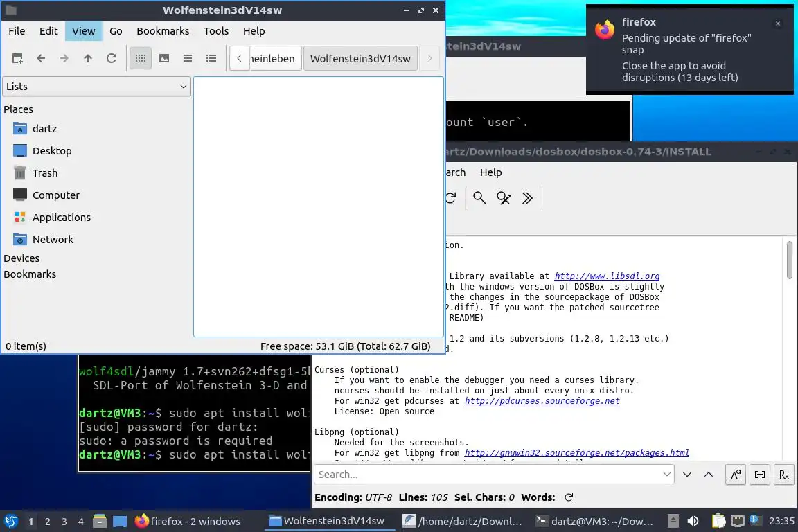Refresh the word count icon in status bar
The image size is (798, 532).
click(x=569, y=497)
